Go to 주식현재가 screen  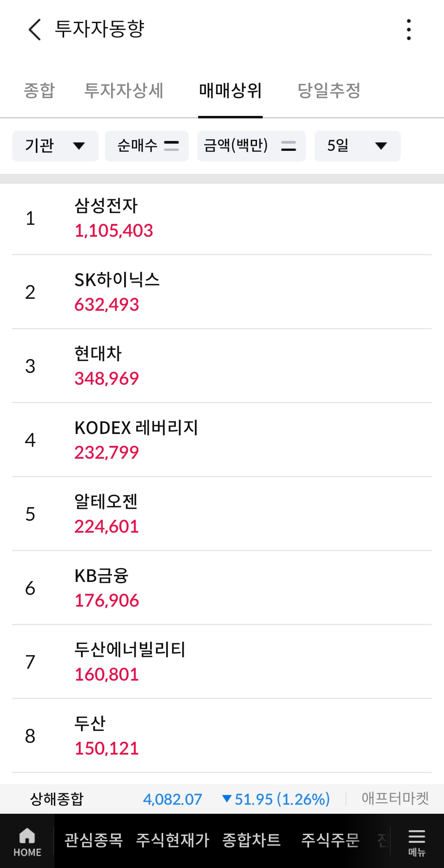click(x=173, y=840)
